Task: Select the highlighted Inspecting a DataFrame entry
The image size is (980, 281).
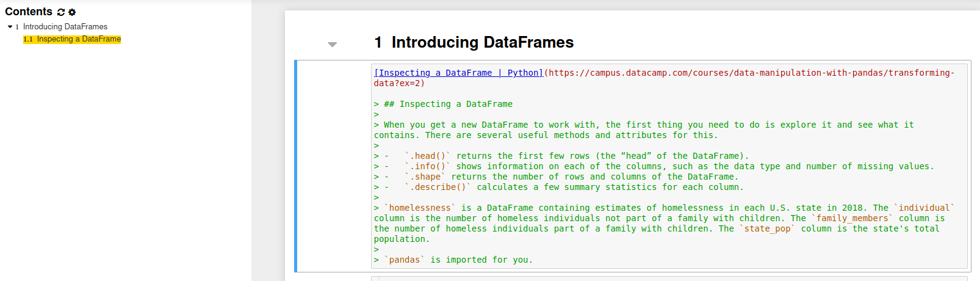Action: tap(79, 39)
